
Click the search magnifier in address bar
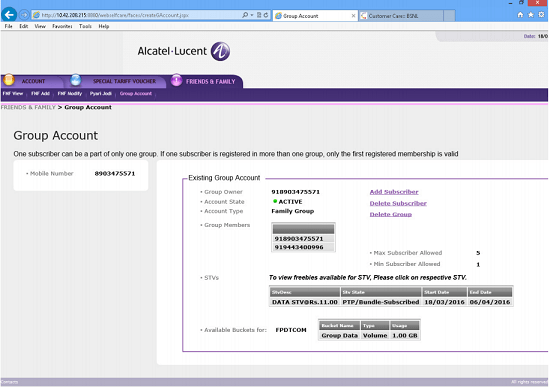[x=245, y=15]
